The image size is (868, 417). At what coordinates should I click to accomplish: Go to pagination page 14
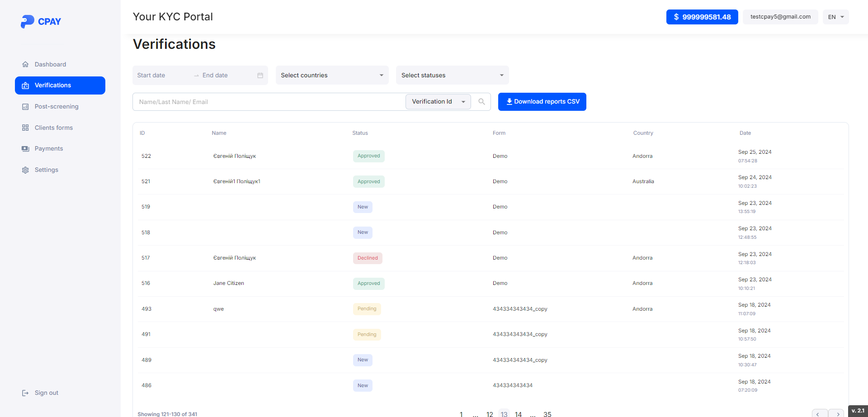pyautogui.click(x=518, y=414)
